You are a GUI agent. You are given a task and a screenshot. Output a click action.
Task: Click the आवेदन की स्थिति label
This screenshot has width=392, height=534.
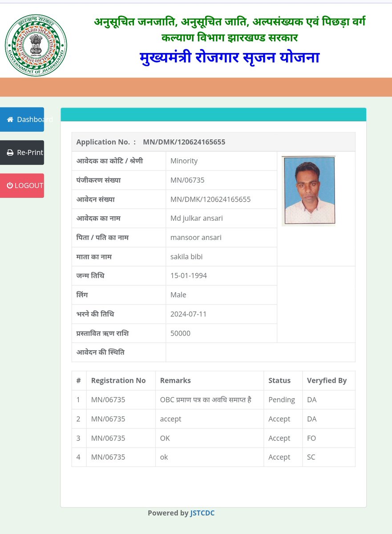tap(100, 352)
